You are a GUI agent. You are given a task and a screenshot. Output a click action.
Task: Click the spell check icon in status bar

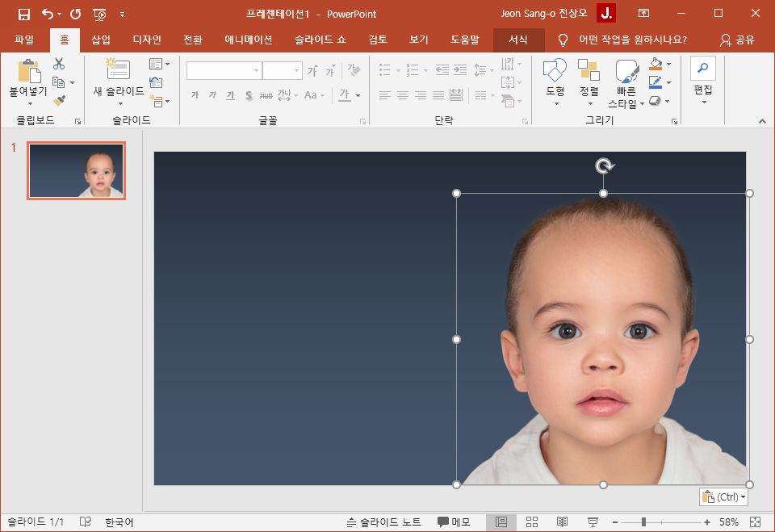pyautogui.click(x=86, y=522)
